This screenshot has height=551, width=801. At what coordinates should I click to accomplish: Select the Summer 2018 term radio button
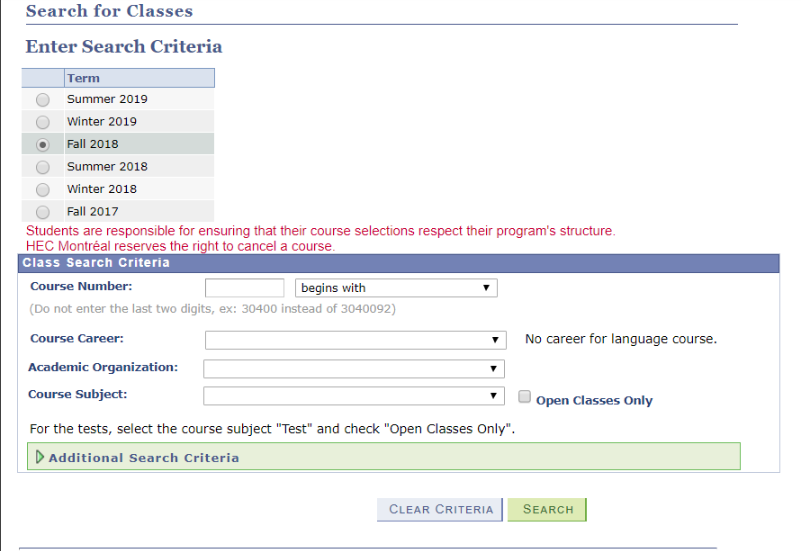(43, 167)
